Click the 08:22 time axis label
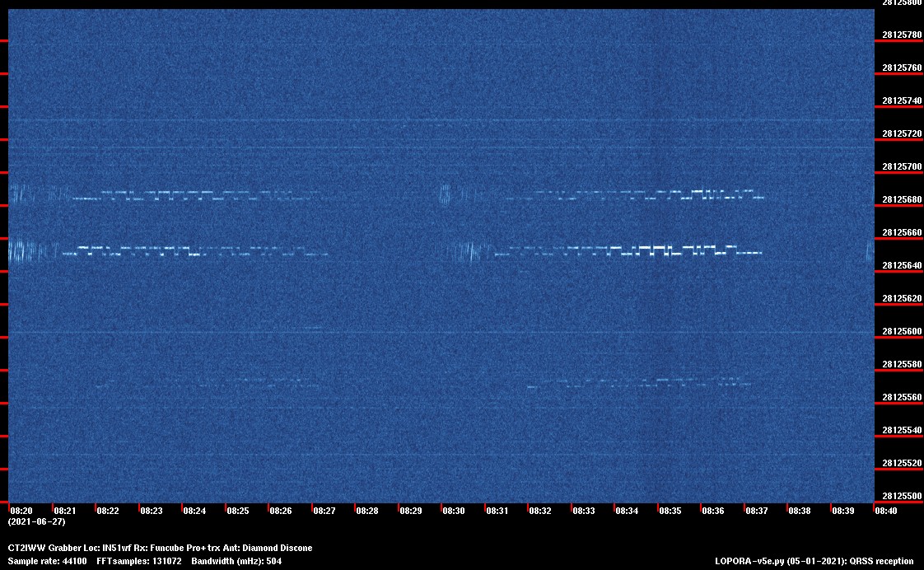 [108, 511]
